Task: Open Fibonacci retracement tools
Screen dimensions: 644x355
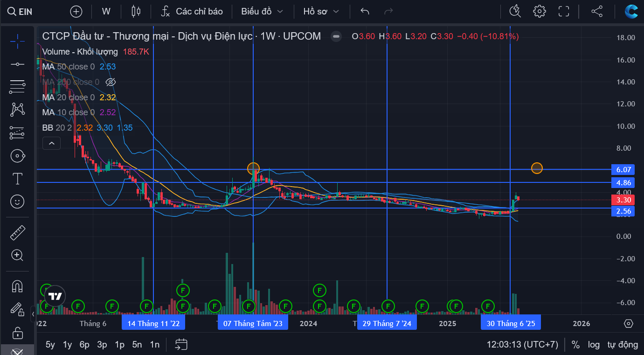Action: coord(17,87)
